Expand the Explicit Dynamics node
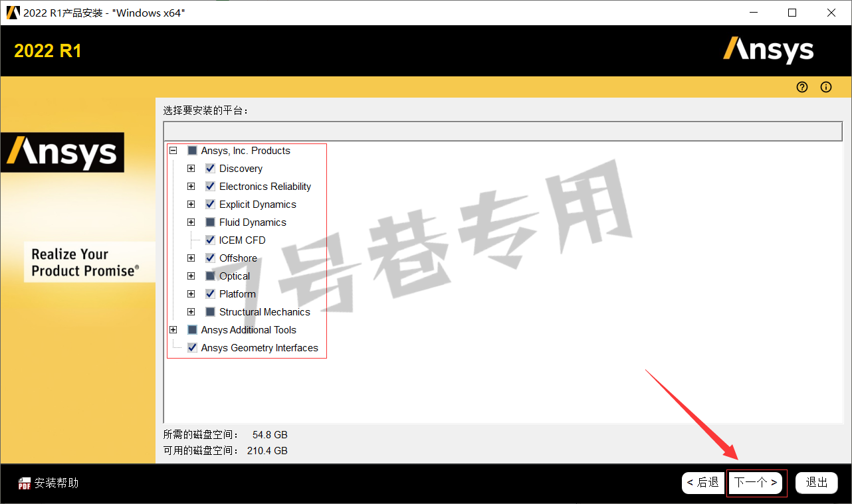852x504 pixels. [191, 205]
